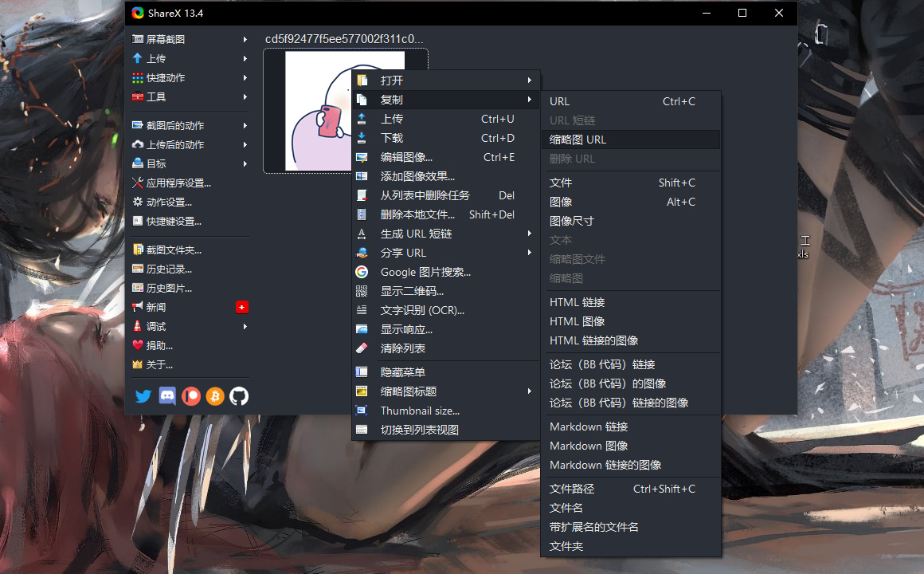Choose HTML 链接 copy option

point(631,303)
